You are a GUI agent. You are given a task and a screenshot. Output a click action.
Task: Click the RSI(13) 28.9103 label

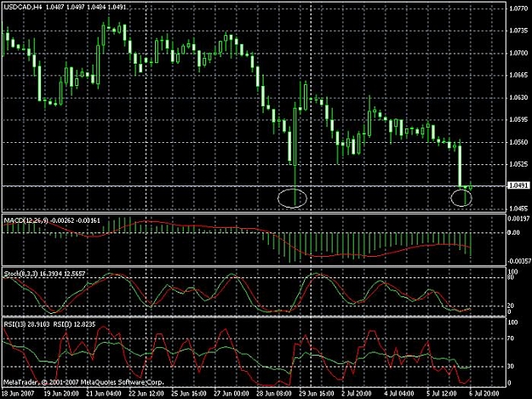click(x=26, y=324)
